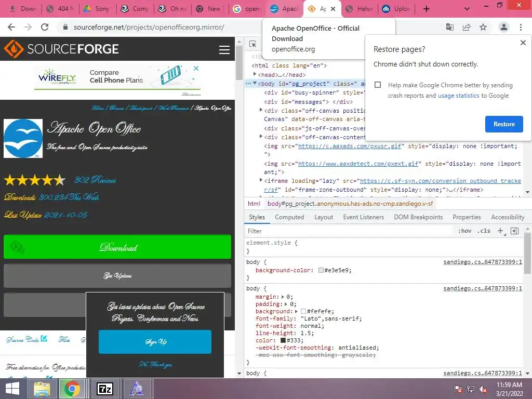Image resolution: width=532 pixels, height=399 pixels.
Task: Click the Restore button
Action: (x=504, y=124)
